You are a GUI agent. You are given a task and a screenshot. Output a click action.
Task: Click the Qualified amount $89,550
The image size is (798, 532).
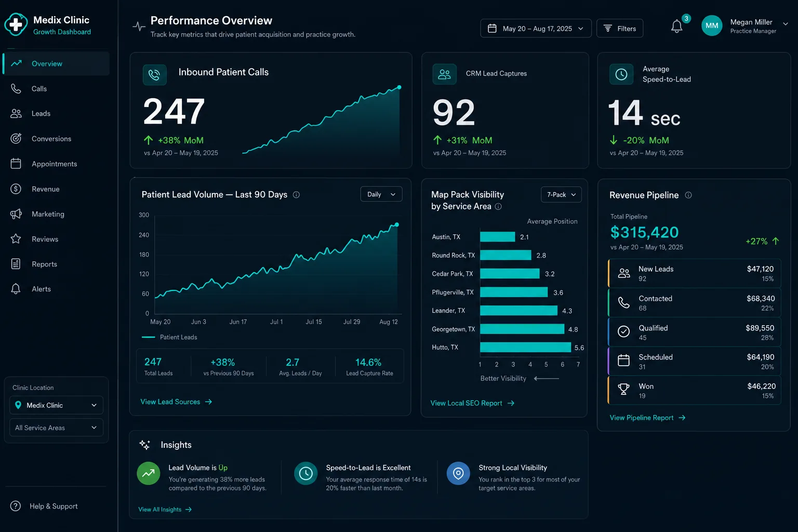click(x=760, y=328)
